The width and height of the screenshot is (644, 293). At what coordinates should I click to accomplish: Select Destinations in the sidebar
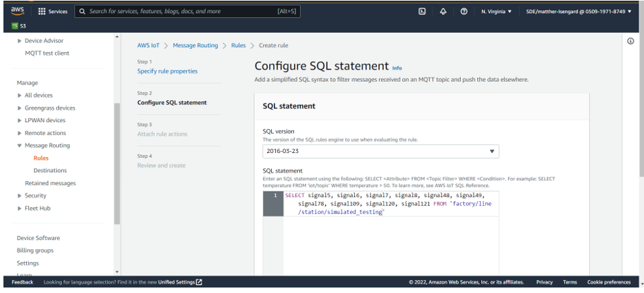[x=50, y=170]
